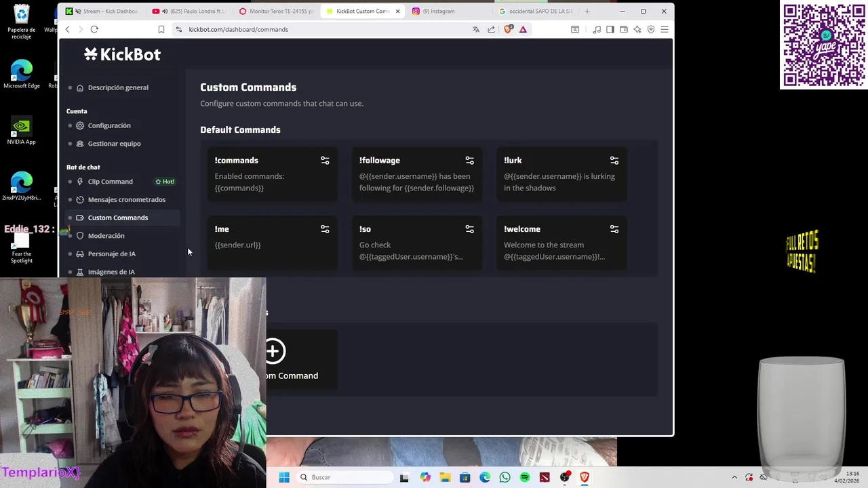The image size is (868, 488).
Task: Click the browser forward arrow
Action: [x=81, y=29]
